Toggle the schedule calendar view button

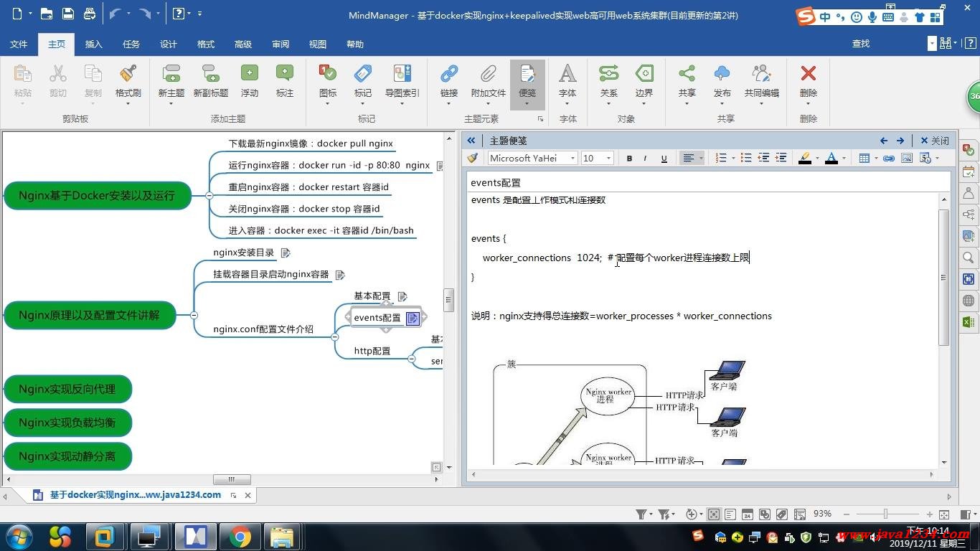pos(747,514)
